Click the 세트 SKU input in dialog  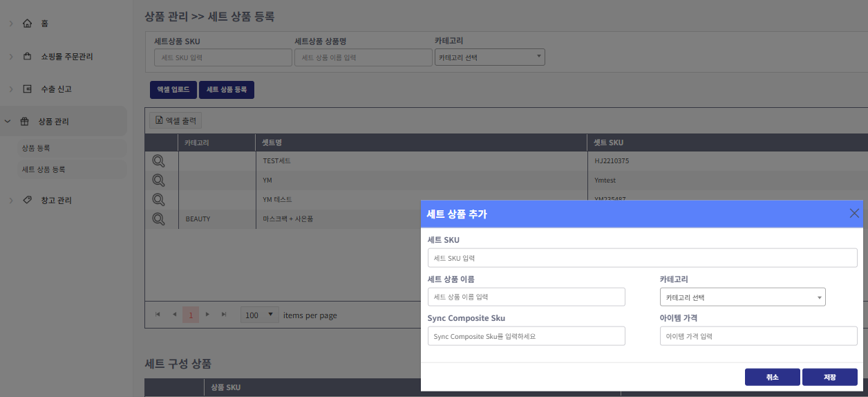pyautogui.click(x=643, y=258)
